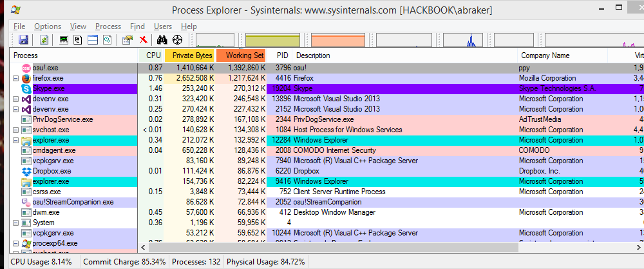Click the Save toolbar icon (floppy disk)

(23, 40)
